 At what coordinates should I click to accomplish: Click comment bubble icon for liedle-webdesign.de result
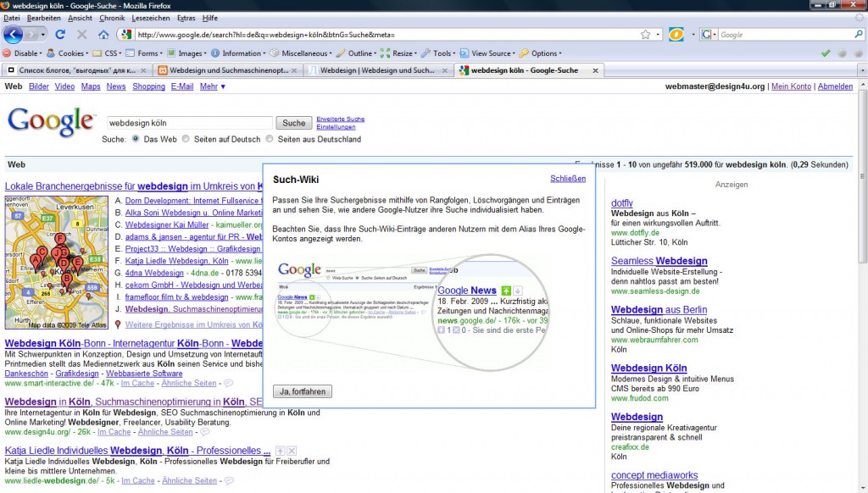[x=228, y=480]
